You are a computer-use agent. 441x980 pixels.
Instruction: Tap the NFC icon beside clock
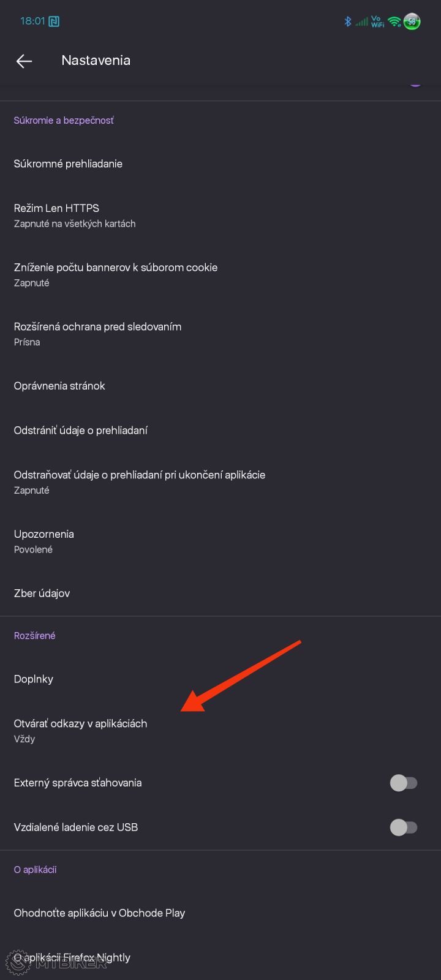pos(54,21)
